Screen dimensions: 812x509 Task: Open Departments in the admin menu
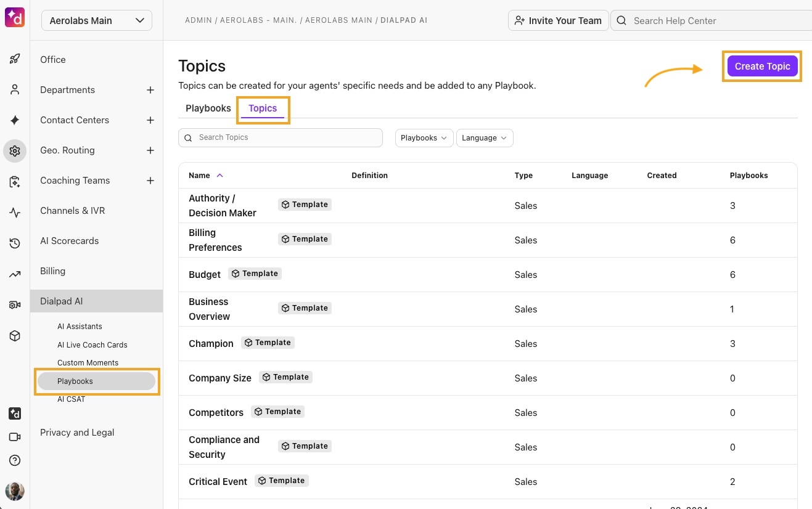[x=68, y=90]
